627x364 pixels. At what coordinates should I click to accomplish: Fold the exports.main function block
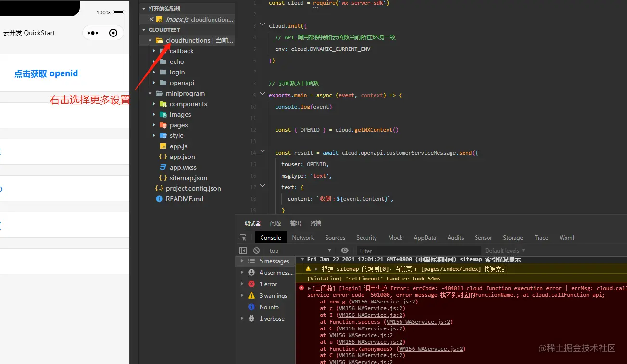pos(263,93)
